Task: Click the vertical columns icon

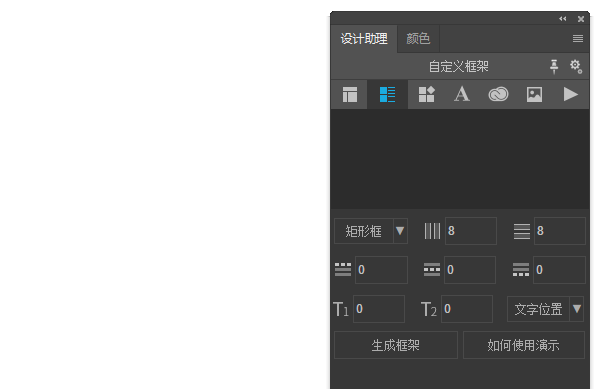Action: point(432,231)
